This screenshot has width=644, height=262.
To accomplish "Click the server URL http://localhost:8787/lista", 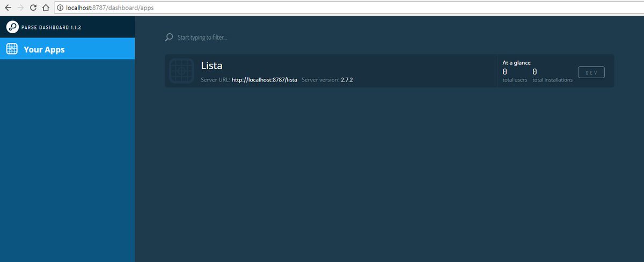I will pos(264,79).
